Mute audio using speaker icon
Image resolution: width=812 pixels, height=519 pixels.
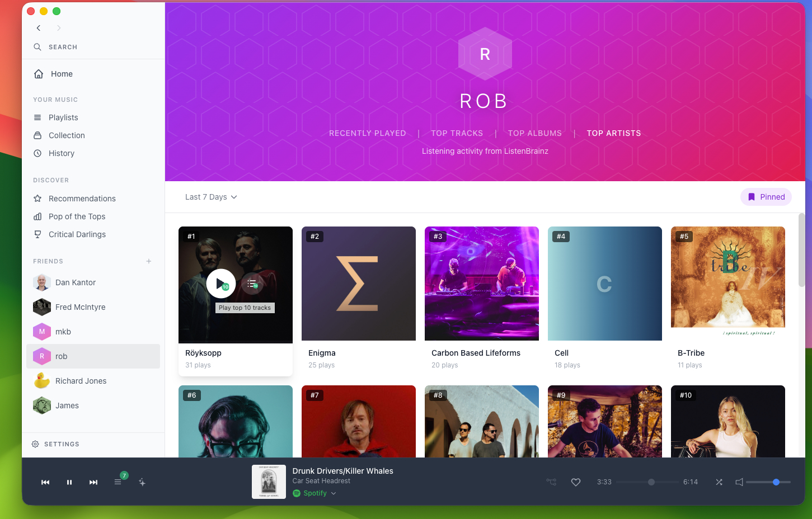(x=739, y=482)
